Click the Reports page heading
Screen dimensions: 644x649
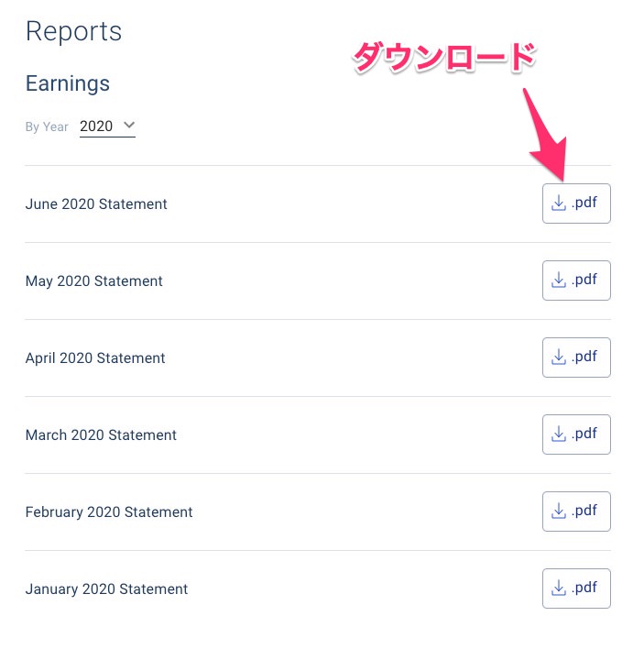[73, 31]
